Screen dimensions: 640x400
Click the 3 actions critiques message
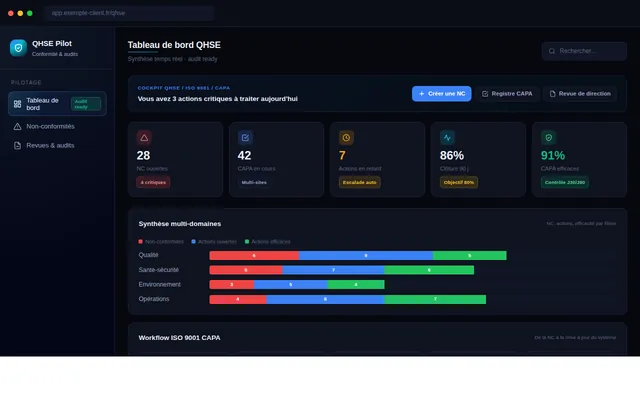(x=218, y=99)
